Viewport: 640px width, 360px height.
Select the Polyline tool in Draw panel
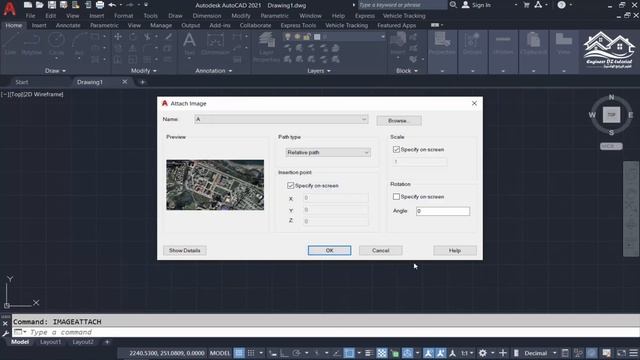(x=32, y=44)
